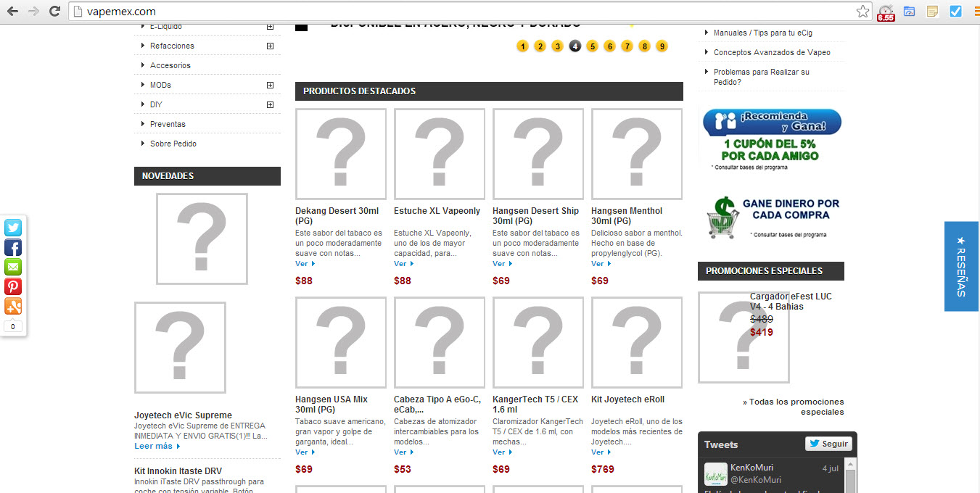Click the browser back arrow
This screenshot has width=980, height=493.
pyautogui.click(x=13, y=11)
